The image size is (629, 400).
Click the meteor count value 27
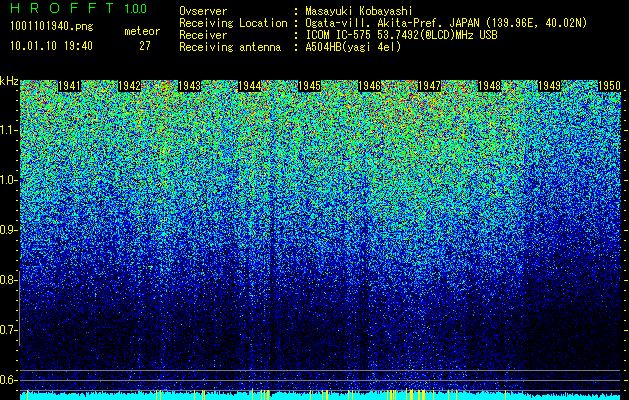145,46
